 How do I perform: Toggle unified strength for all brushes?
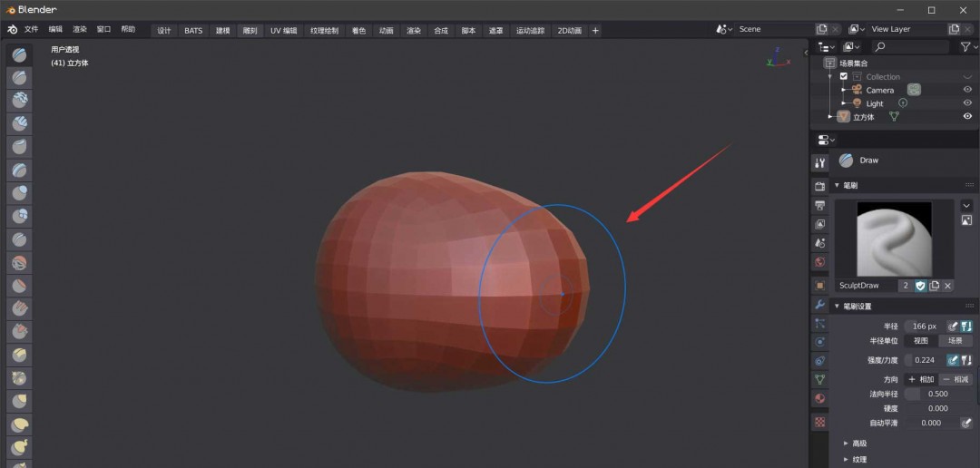point(966,360)
